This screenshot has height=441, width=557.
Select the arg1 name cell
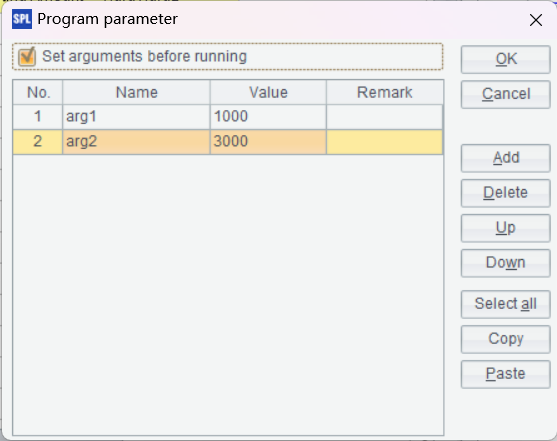[136, 117]
